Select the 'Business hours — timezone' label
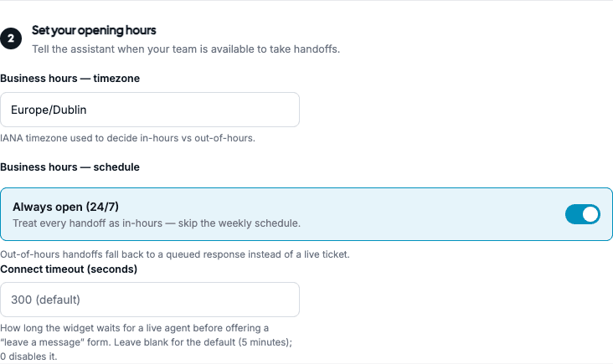Viewport: 613px width, 364px height. click(70, 78)
